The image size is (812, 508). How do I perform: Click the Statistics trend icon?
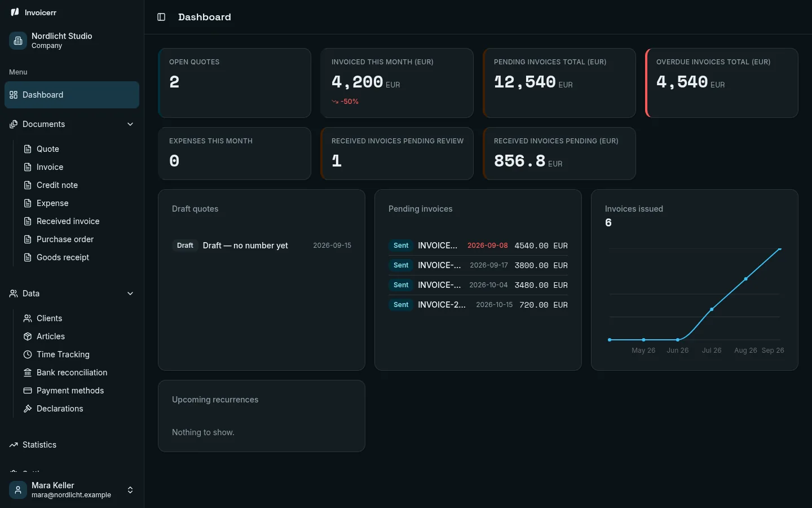click(x=14, y=445)
